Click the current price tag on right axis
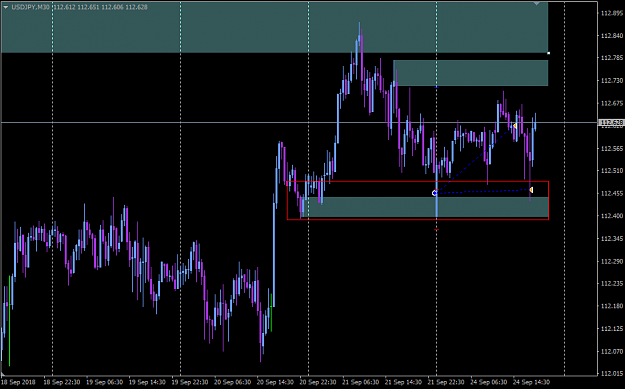The image size is (625, 389). coord(611,122)
